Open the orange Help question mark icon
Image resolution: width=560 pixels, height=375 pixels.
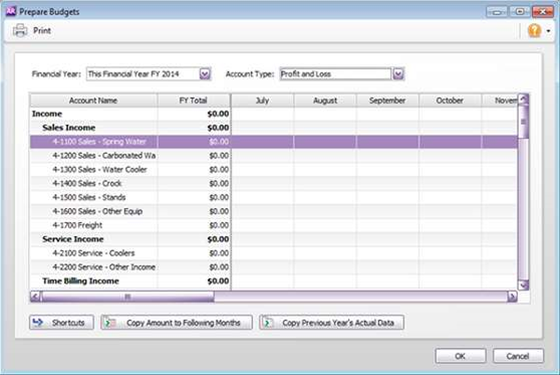point(534,30)
